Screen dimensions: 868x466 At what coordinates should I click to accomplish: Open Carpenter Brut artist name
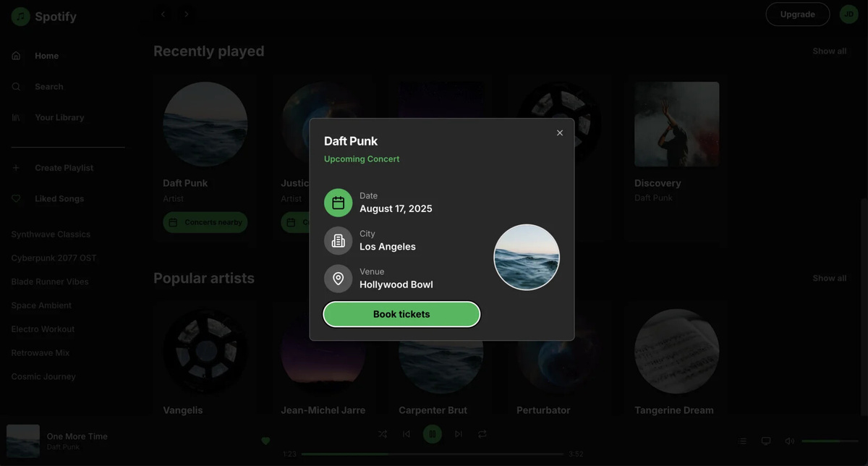(x=433, y=410)
